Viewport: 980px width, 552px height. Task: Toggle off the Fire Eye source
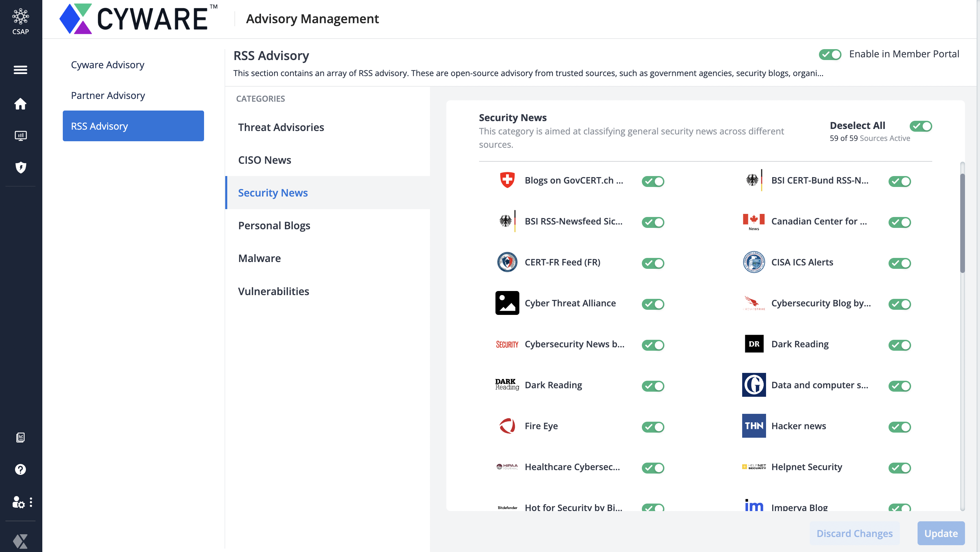[653, 427]
